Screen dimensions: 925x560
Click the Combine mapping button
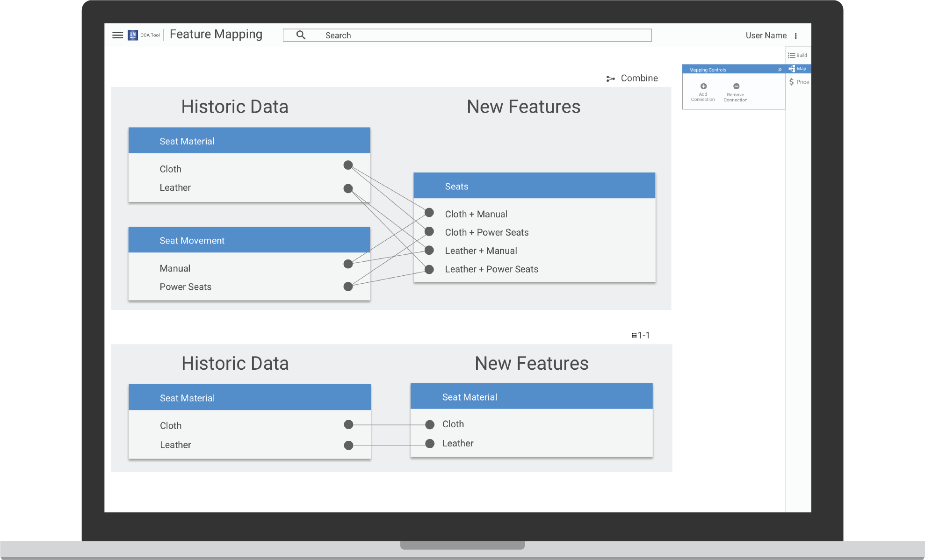pos(632,79)
